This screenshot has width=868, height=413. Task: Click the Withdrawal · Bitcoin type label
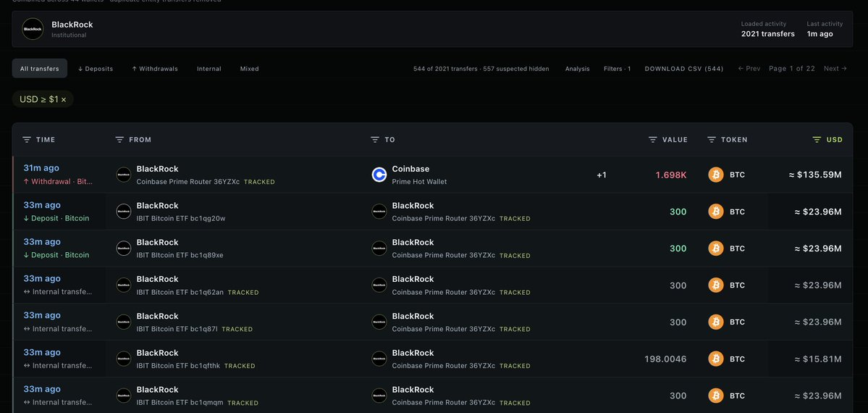(58, 181)
